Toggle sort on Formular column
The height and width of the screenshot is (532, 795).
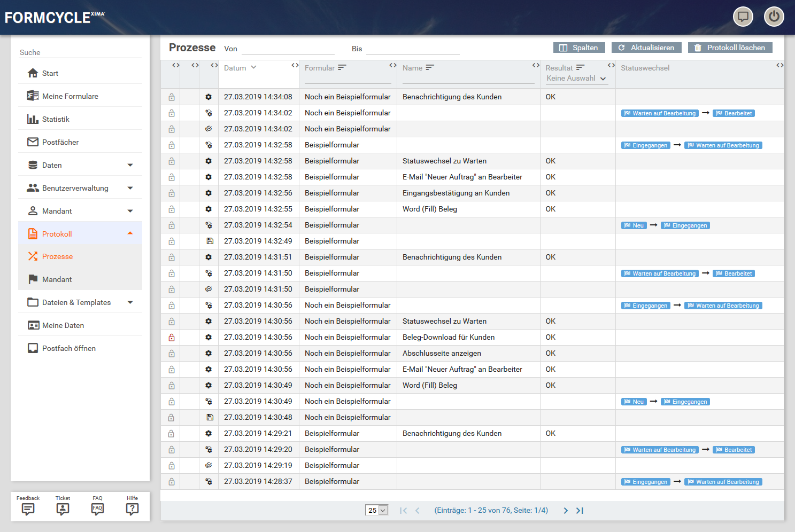coord(342,68)
